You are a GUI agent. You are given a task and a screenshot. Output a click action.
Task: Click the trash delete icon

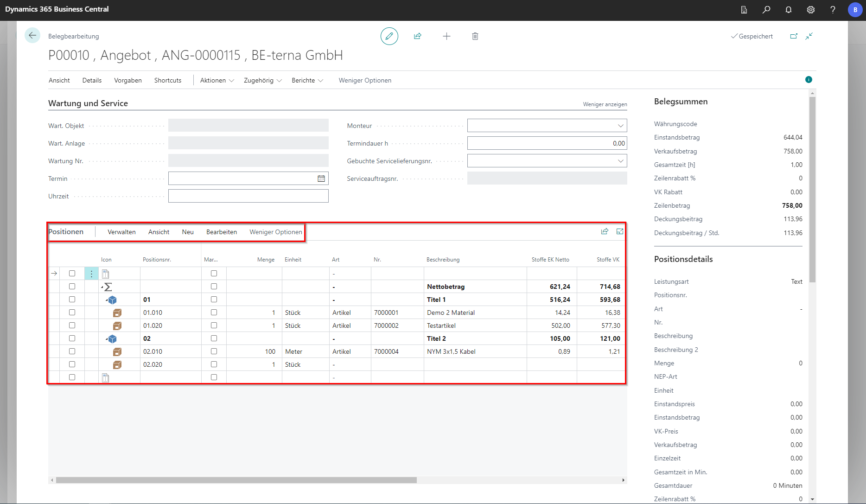tap(475, 36)
